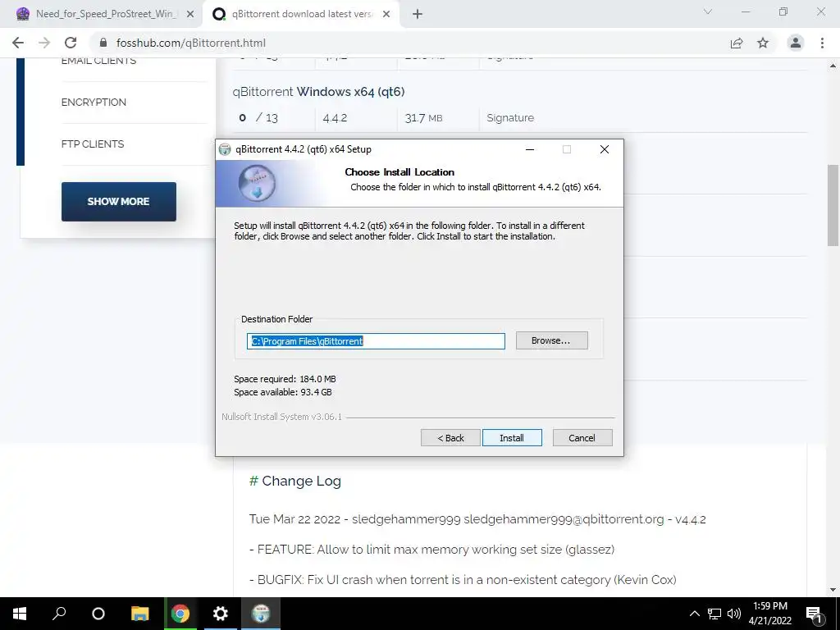Open Windows taskbar search
This screenshot has height=630, width=840.
click(x=59, y=614)
